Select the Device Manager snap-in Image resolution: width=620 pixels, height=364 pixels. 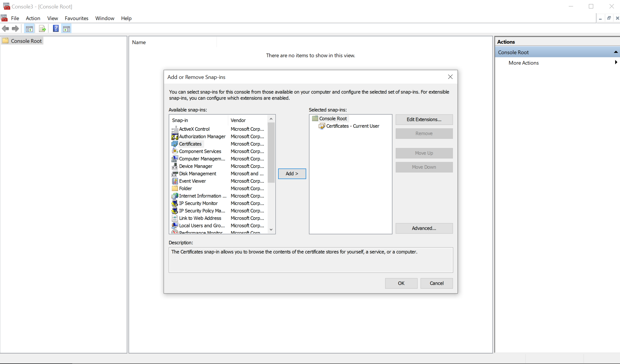[x=196, y=166]
